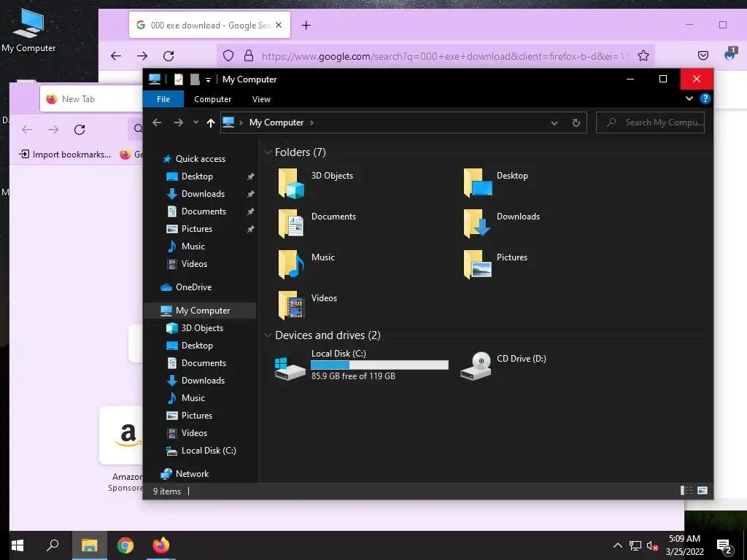
Task: Switch to large icons view icon
Action: point(703,491)
